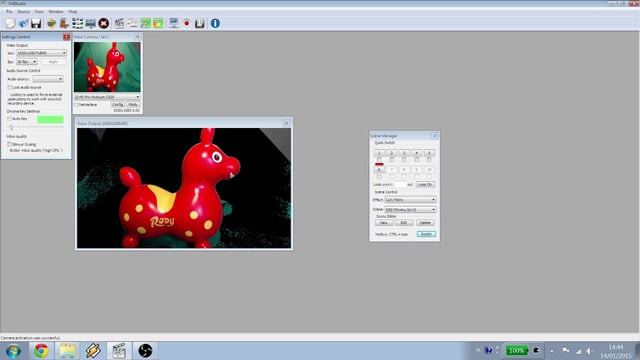Image resolution: width=640 pixels, height=360 pixels.
Task: Click the blue help tray icon
Action: pyautogui.click(x=488, y=350)
